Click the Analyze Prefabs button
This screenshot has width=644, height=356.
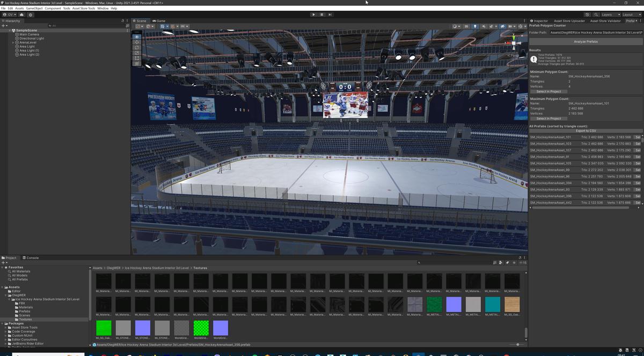(585, 41)
